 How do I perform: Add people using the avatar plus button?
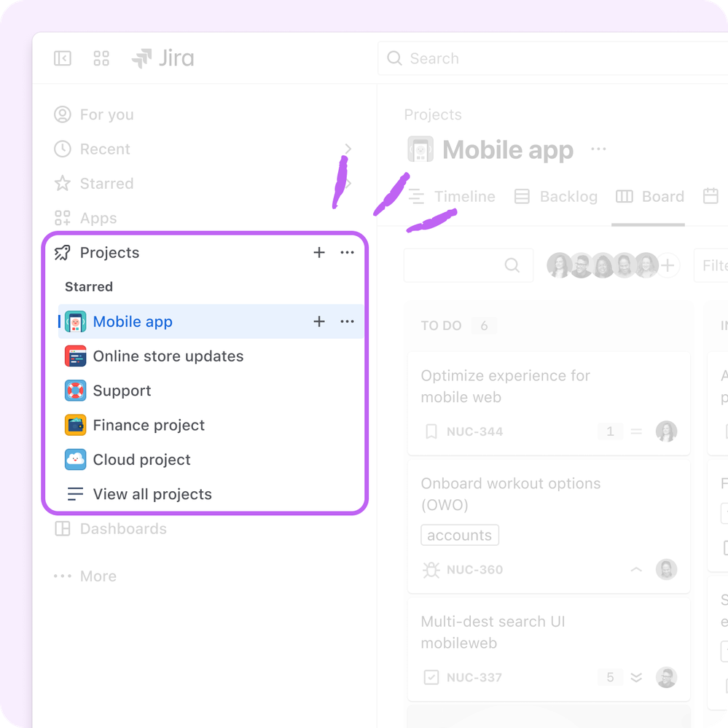point(668,265)
